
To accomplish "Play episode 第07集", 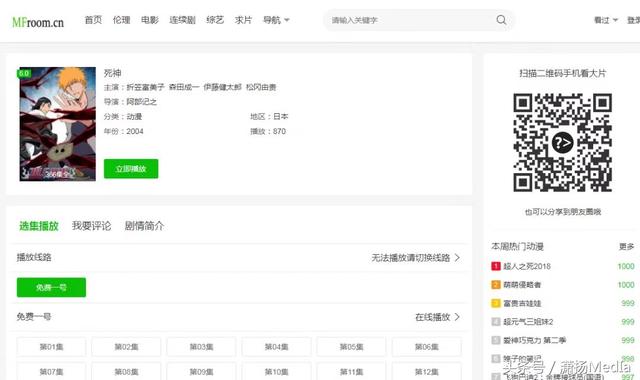I will coord(51,372).
